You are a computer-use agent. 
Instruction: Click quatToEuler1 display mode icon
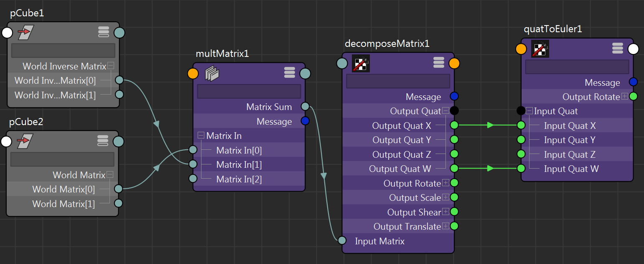617,48
